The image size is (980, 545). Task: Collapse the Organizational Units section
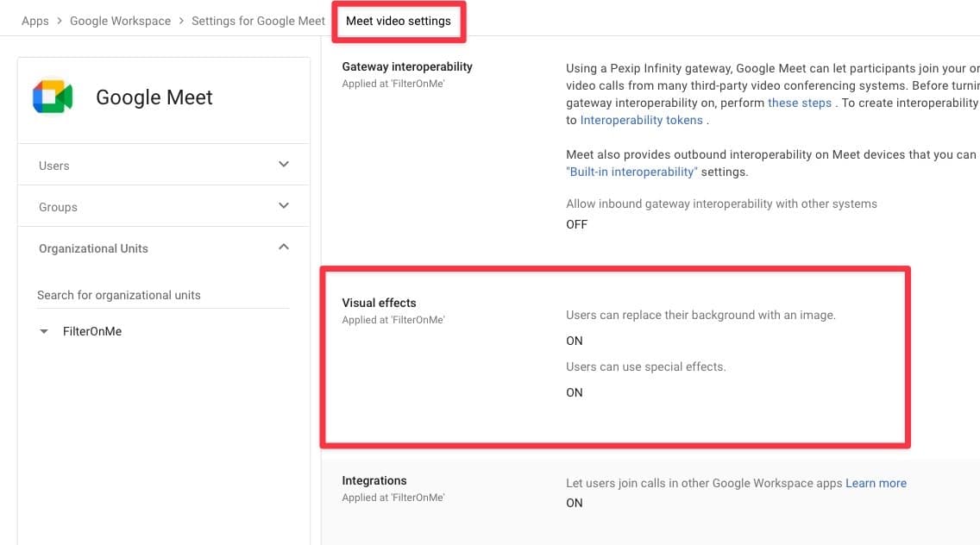tap(284, 247)
